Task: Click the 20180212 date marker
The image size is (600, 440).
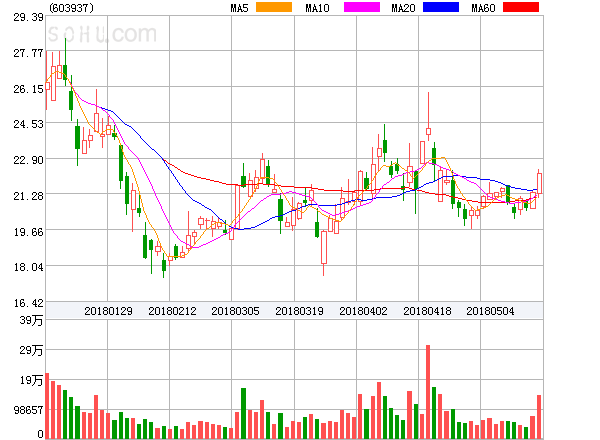Action: point(172,311)
